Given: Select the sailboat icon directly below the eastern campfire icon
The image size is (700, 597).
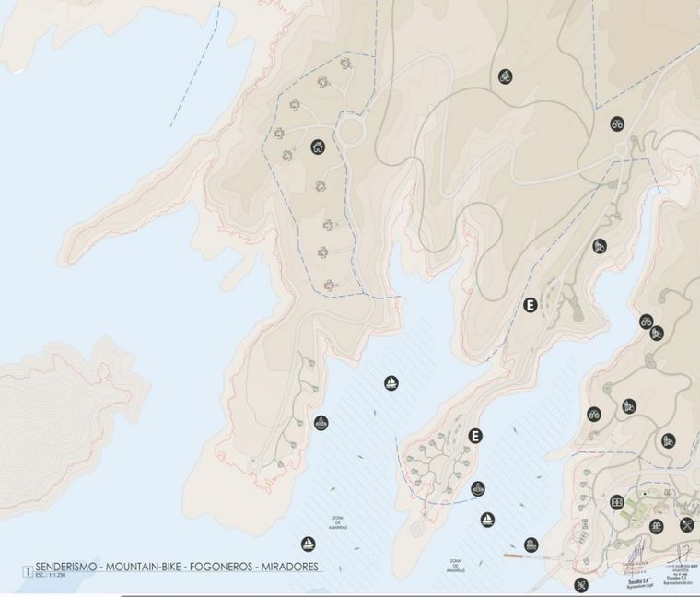Looking at the screenshot, I should [x=485, y=521].
